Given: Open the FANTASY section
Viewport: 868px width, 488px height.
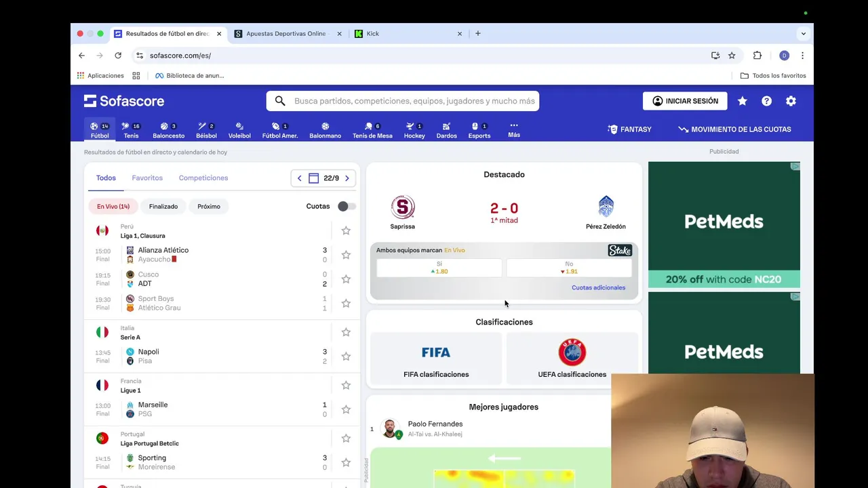Looking at the screenshot, I should point(629,129).
